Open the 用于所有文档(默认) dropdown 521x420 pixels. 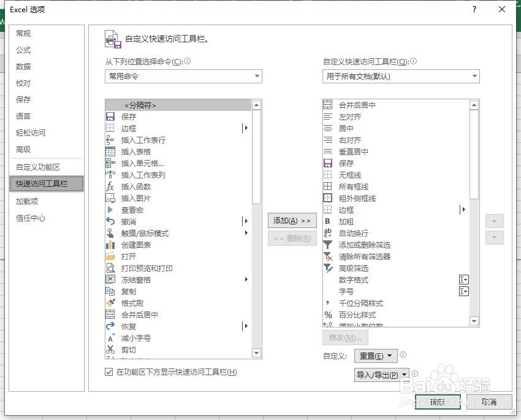[401, 77]
